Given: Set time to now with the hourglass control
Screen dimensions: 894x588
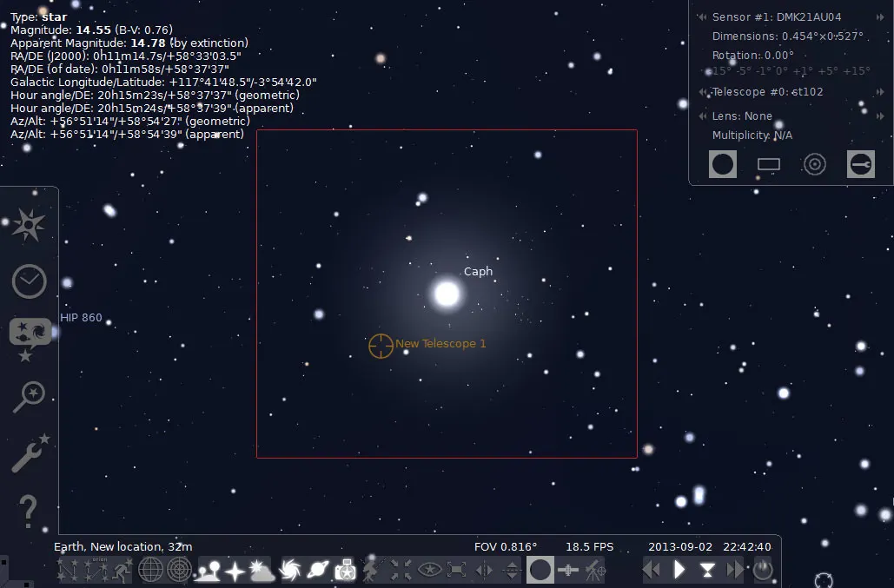Looking at the screenshot, I should (706, 570).
